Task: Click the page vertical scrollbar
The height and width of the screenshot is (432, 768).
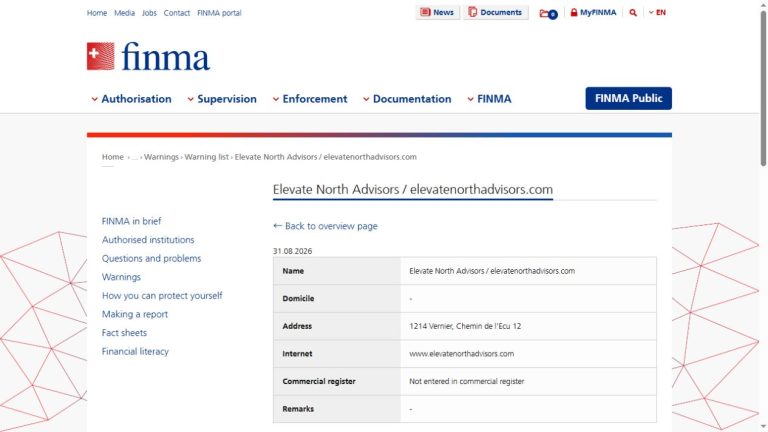Action: pos(763,88)
